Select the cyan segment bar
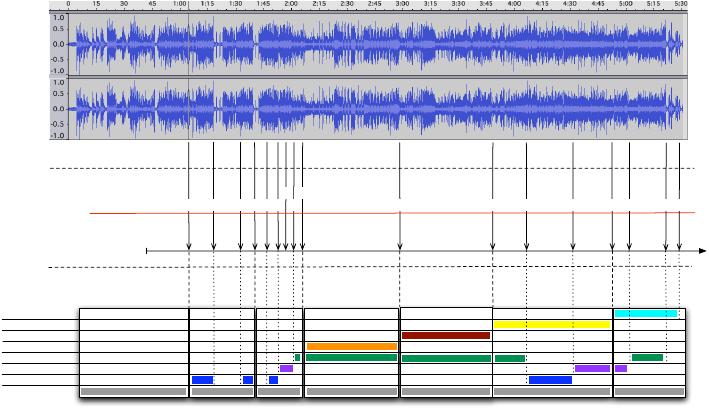 point(646,314)
